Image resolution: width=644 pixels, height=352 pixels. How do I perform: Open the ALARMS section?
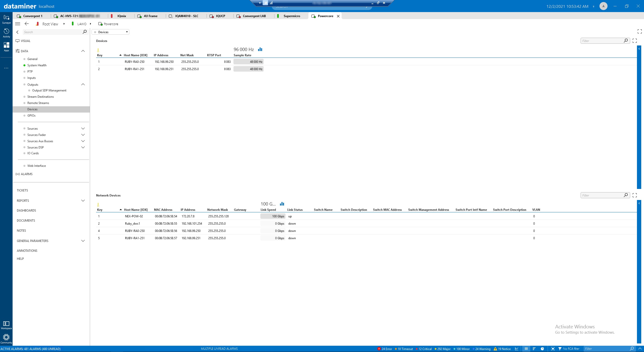coord(27,174)
